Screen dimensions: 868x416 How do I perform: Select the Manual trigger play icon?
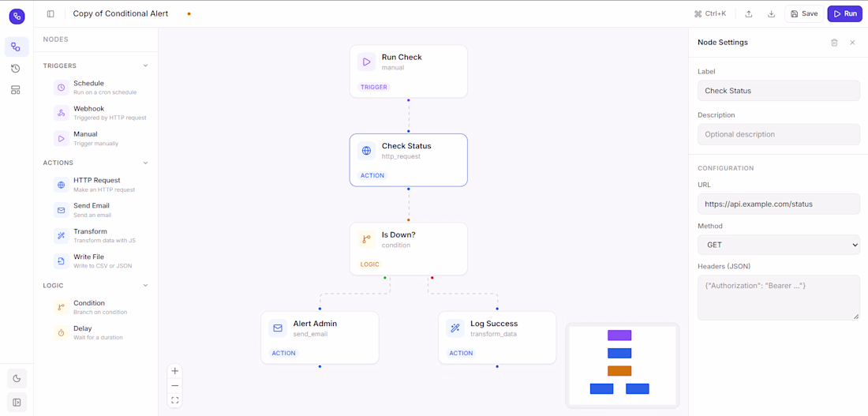point(62,138)
